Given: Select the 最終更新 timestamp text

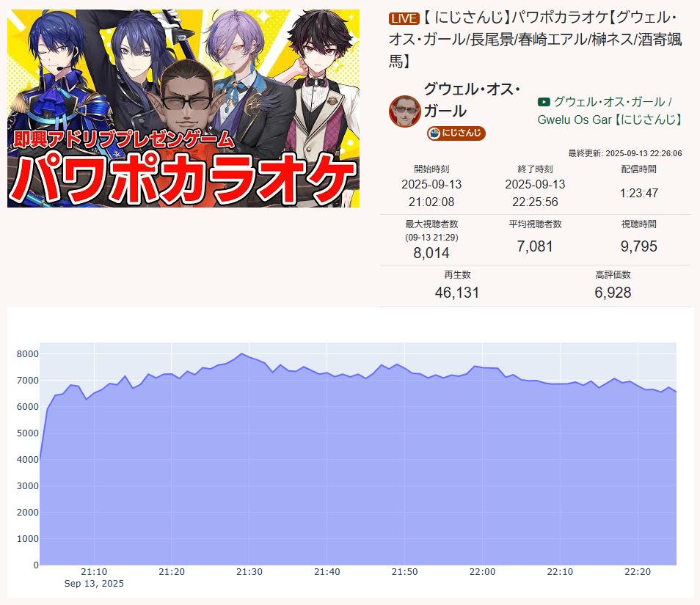Looking at the screenshot, I should [625, 153].
